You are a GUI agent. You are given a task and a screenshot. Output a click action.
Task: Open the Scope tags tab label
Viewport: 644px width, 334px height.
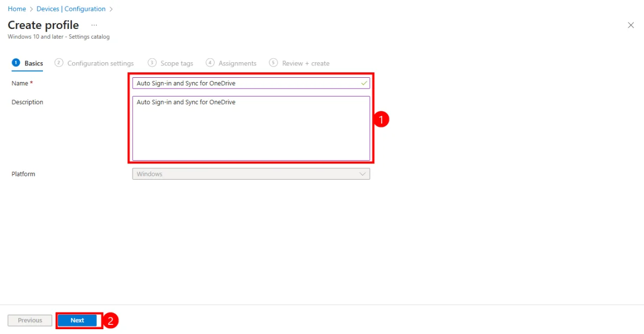[177, 63]
